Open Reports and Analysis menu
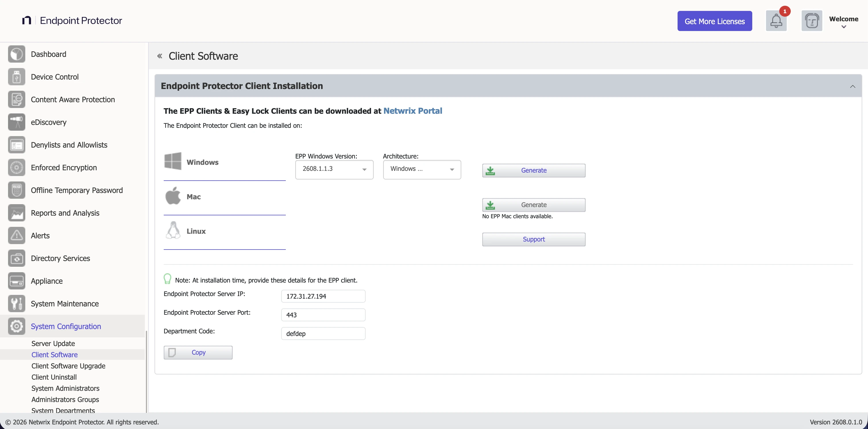Viewport: 868px width, 429px height. tap(65, 213)
